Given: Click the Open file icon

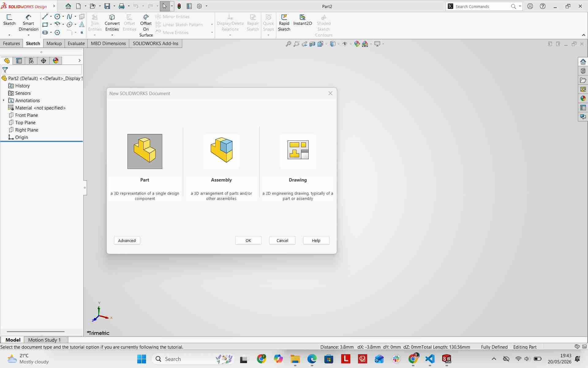Looking at the screenshot, I should [x=92, y=6].
